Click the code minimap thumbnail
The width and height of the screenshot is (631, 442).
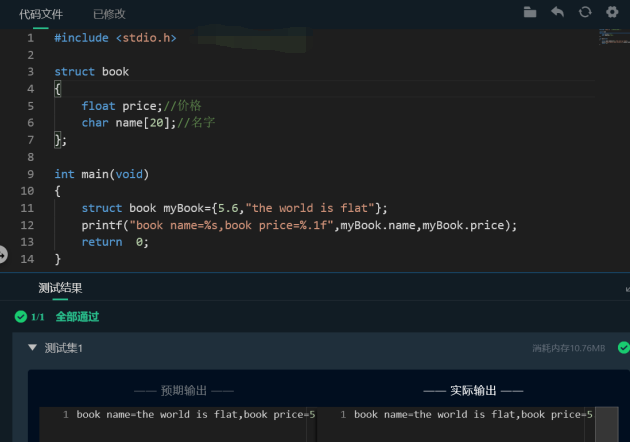613,37
